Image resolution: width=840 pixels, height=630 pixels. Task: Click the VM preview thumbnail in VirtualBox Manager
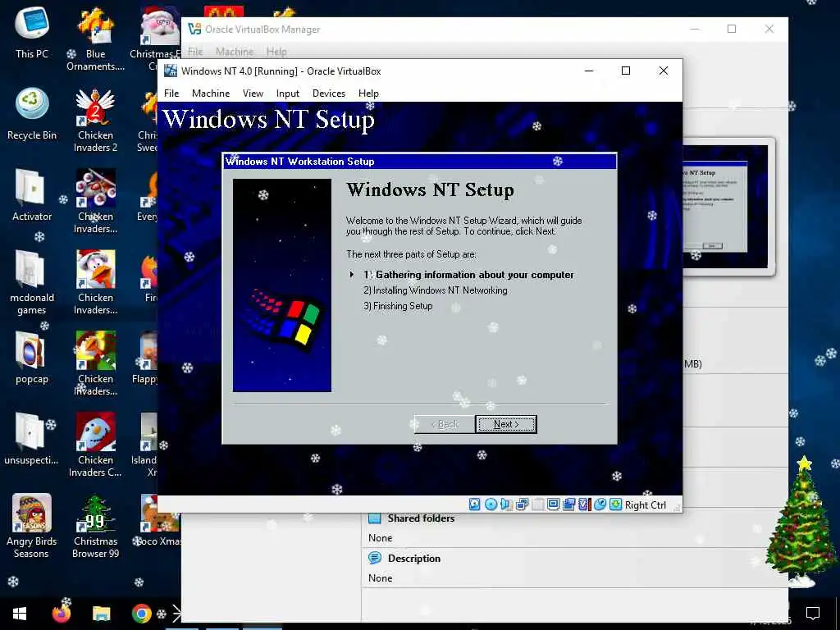(x=725, y=206)
